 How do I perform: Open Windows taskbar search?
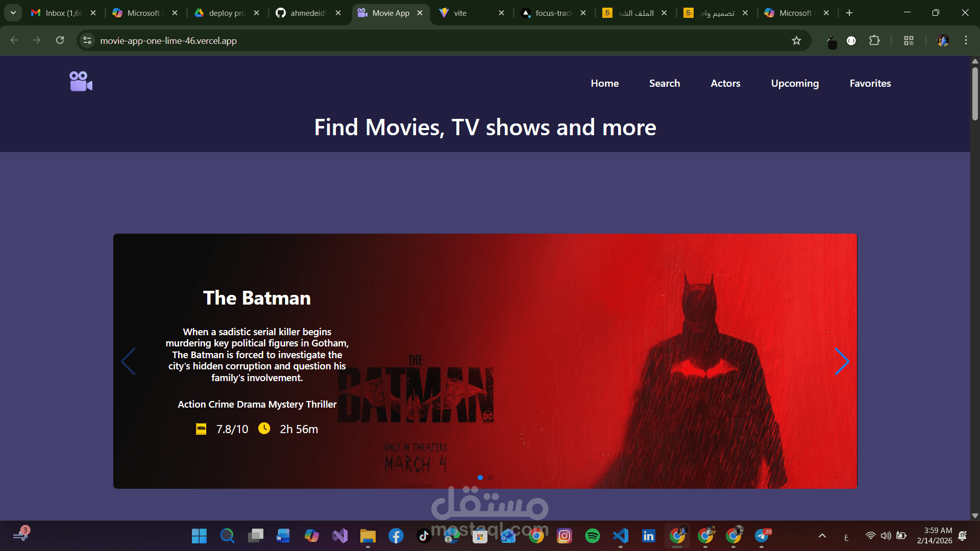[x=227, y=536]
